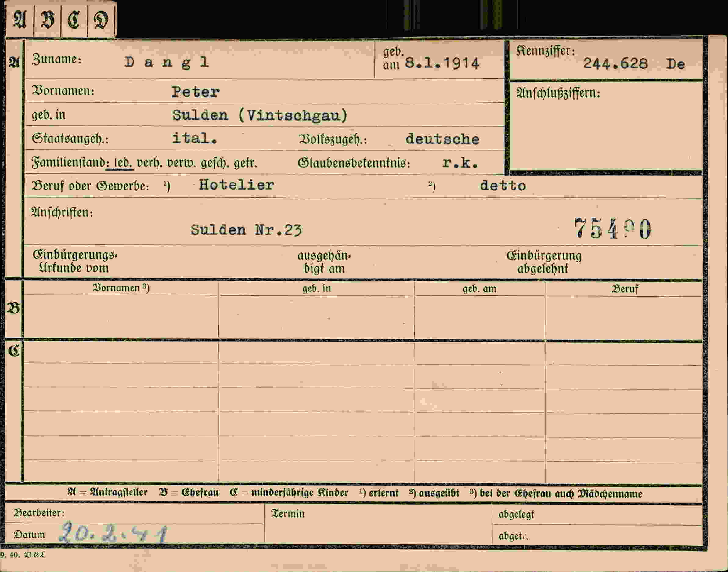Click the 'Anschlußziffern:' label

click(558, 93)
